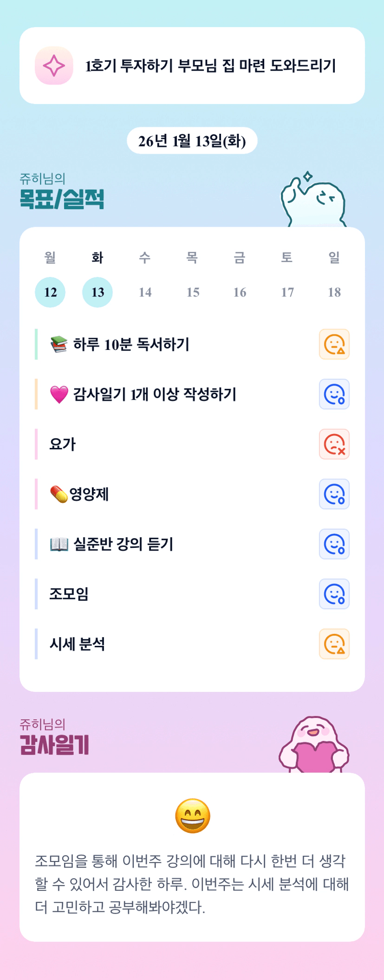The height and width of the screenshot is (980, 384).
Task: Open the 하루 10분 독서하기 goal item
Action: pos(131,345)
